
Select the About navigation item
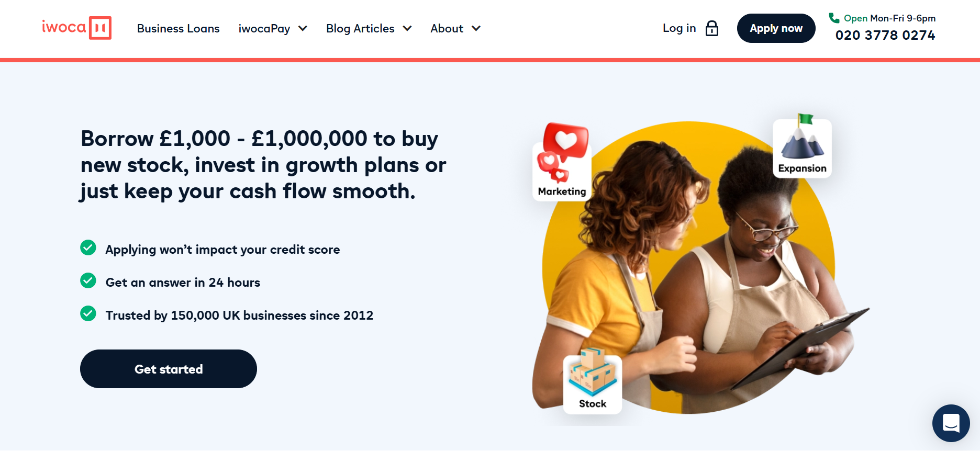[x=447, y=28]
